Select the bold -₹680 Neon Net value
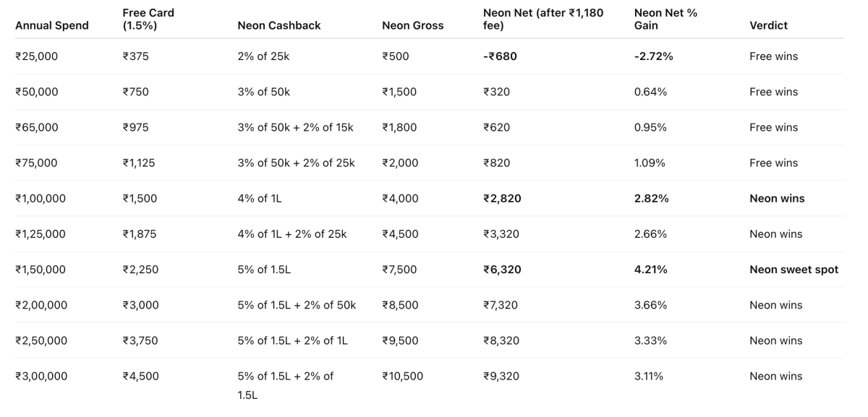The width and height of the screenshot is (868, 417). pyautogui.click(x=500, y=56)
